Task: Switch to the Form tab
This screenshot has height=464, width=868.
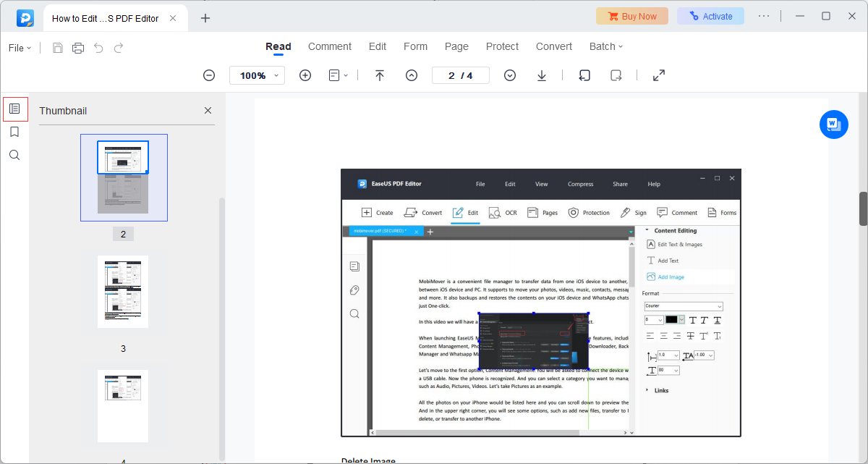Action: 415,46
